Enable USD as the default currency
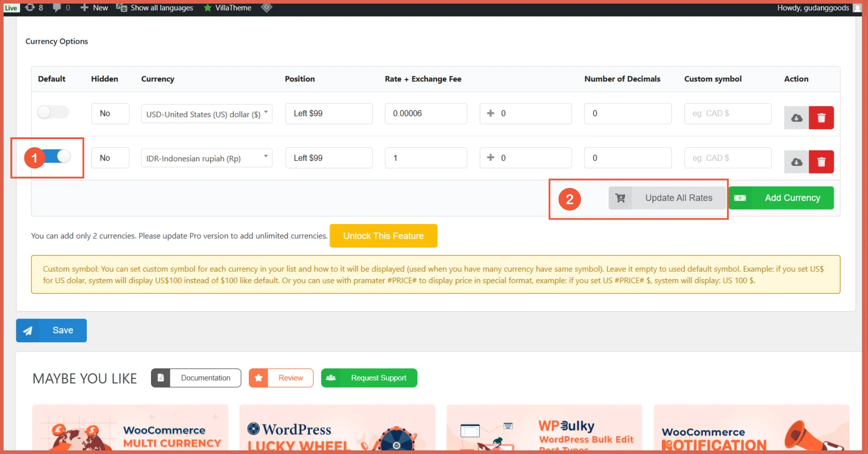Viewport: 868px width, 454px height. [53, 112]
